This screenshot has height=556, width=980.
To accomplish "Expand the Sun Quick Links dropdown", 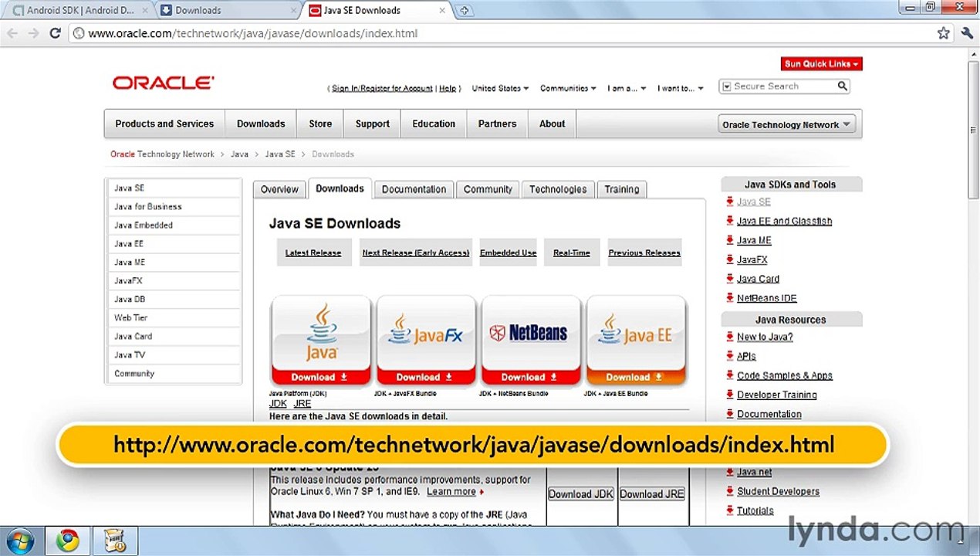I will click(x=822, y=64).
